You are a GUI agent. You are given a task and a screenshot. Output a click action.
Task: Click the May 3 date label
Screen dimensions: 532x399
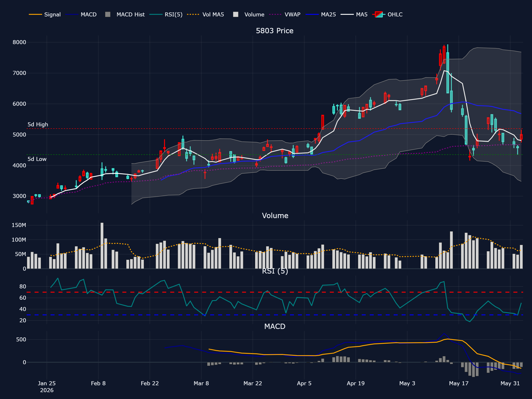pyautogui.click(x=407, y=383)
